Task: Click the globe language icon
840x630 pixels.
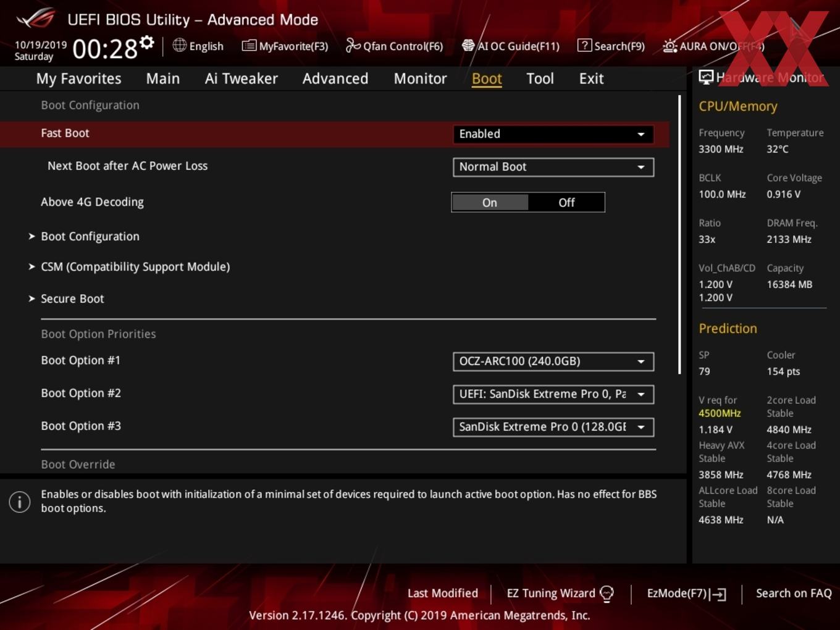Action: (179, 45)
